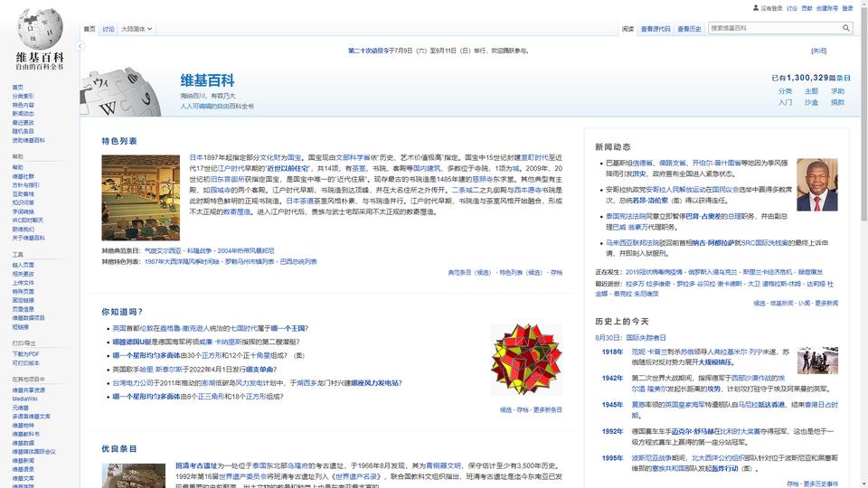
Task: Click the 创建账号 link
Action: 826,8
